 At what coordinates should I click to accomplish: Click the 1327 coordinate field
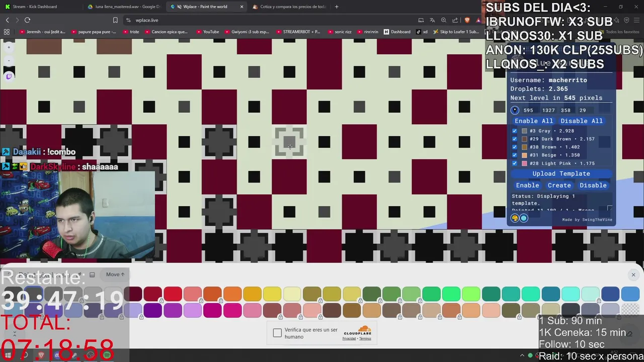pyautogui.click(x=548, y=110)
